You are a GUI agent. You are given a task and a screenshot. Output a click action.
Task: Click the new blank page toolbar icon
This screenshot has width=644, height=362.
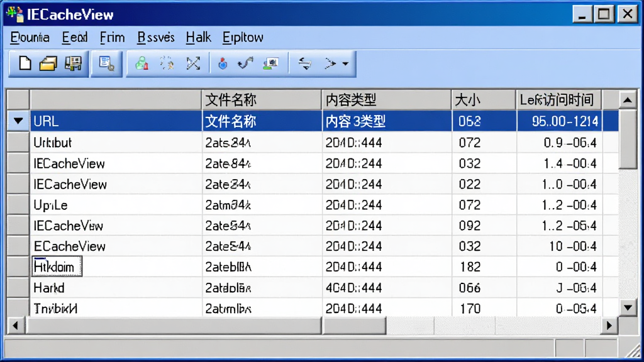(x=25, y=63)
